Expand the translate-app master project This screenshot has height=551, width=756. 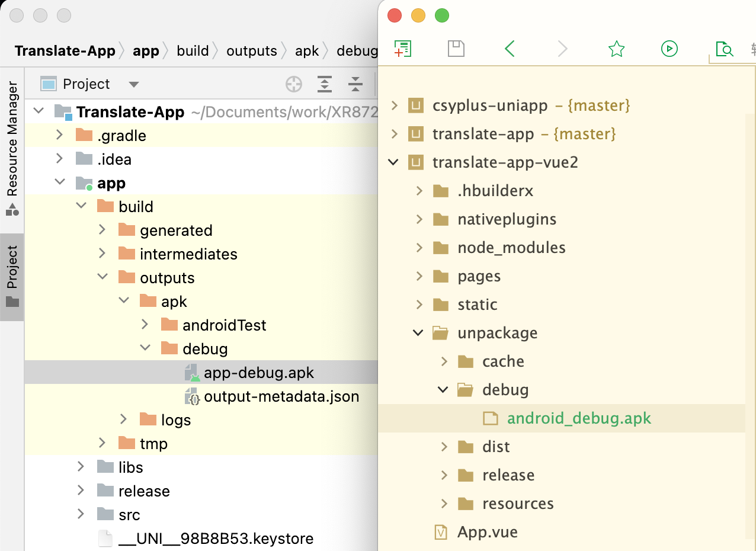[x=395, y=134]
